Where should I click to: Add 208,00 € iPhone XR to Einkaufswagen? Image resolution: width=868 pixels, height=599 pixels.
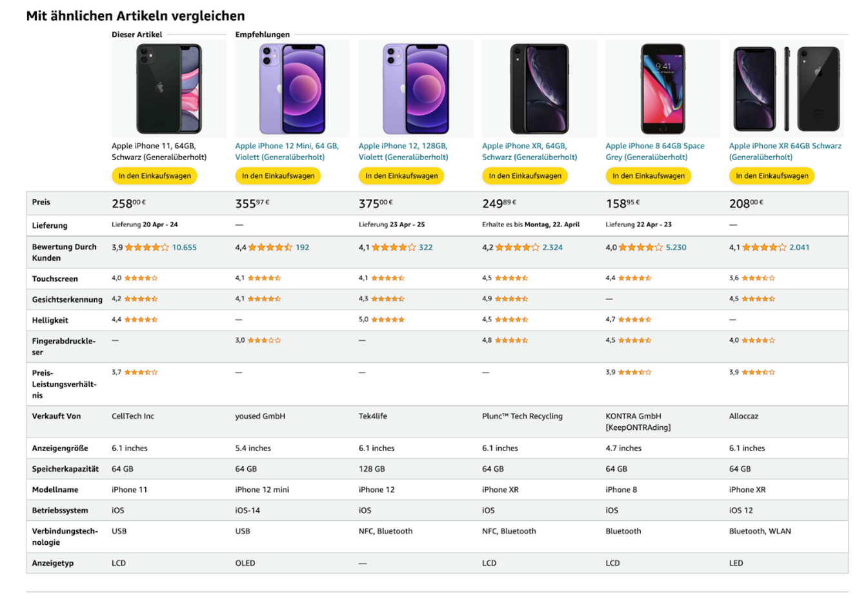coord(772,176)
